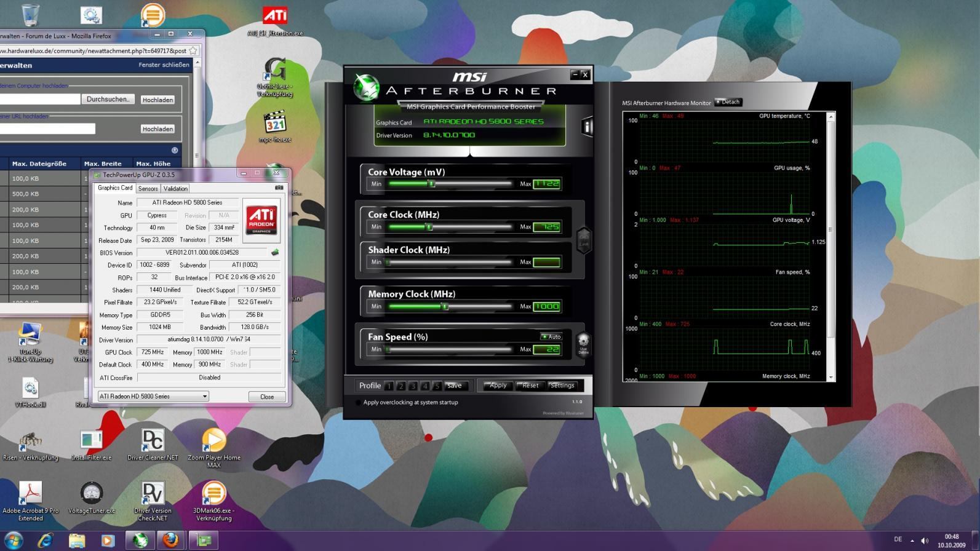Open the Recycle Bin desktop icon
Image resolution: width=980 pixels, height=551 pixels.
pos(30,15)
